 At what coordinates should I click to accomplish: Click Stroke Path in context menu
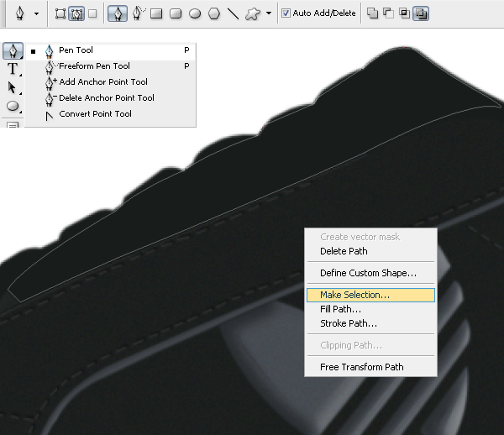(370, 323)
